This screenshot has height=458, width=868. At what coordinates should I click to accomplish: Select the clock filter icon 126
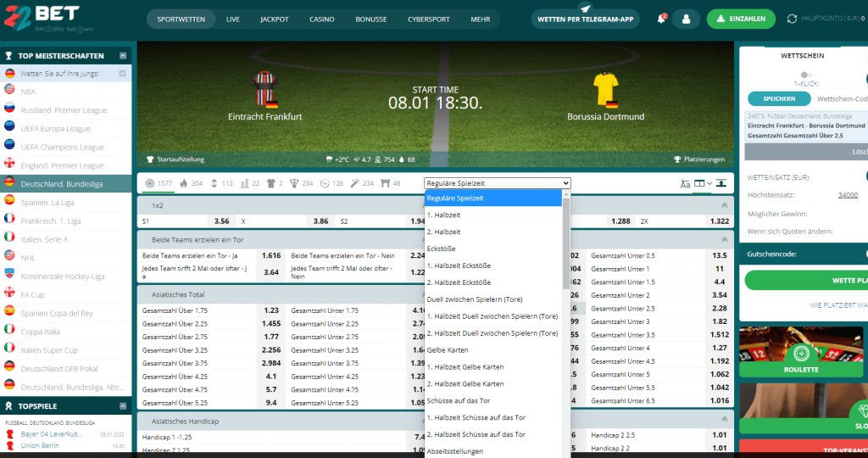pyautogui.click(x=332, y=183)
